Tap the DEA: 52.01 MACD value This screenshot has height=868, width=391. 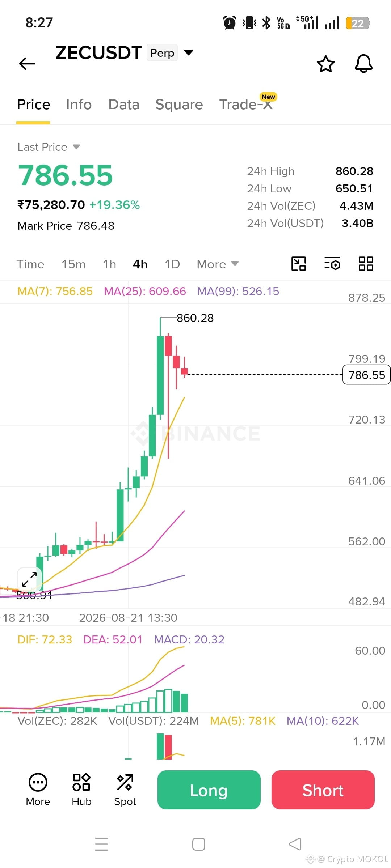[x=113, y=639]
